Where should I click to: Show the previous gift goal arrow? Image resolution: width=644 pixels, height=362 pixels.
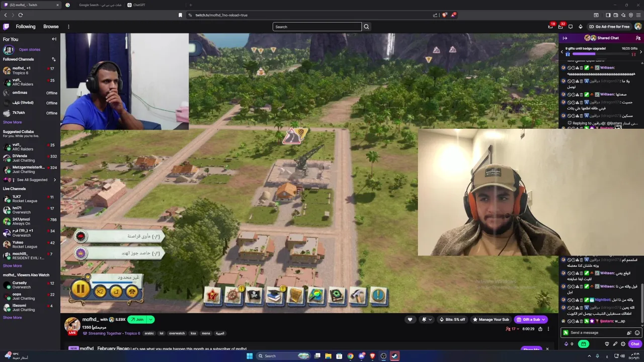562,52
